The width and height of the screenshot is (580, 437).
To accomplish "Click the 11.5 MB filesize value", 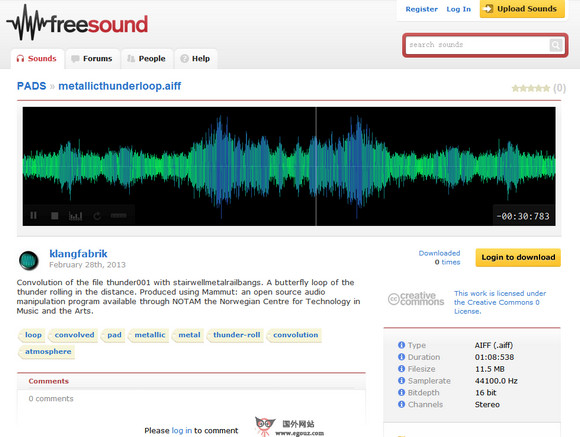I will 490,369.
